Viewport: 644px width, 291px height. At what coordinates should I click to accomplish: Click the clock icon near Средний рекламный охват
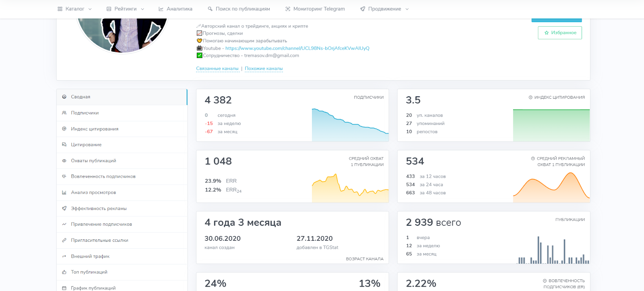pyautogui.click(x=533, y=159)
